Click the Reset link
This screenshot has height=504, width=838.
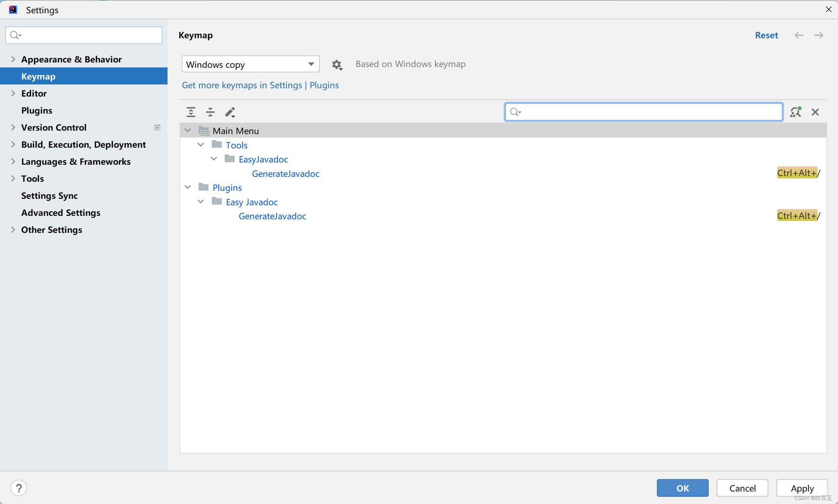(x=766, y=35)
